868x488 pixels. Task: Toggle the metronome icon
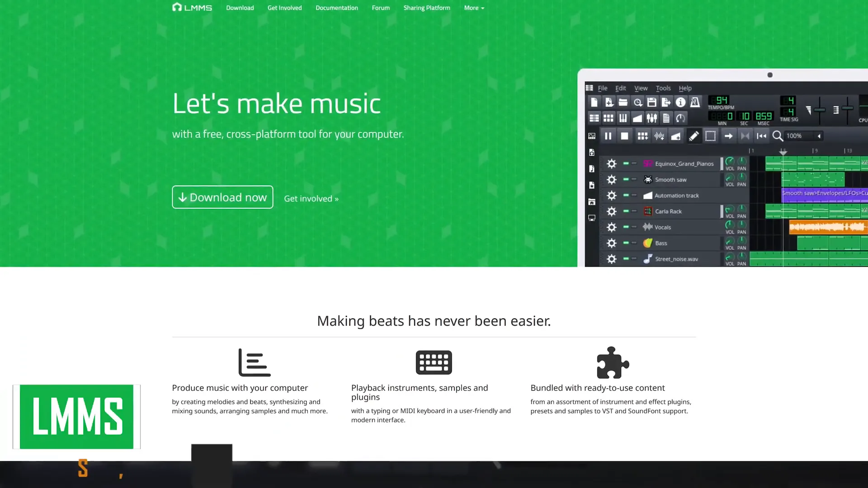tap(695, 102)
